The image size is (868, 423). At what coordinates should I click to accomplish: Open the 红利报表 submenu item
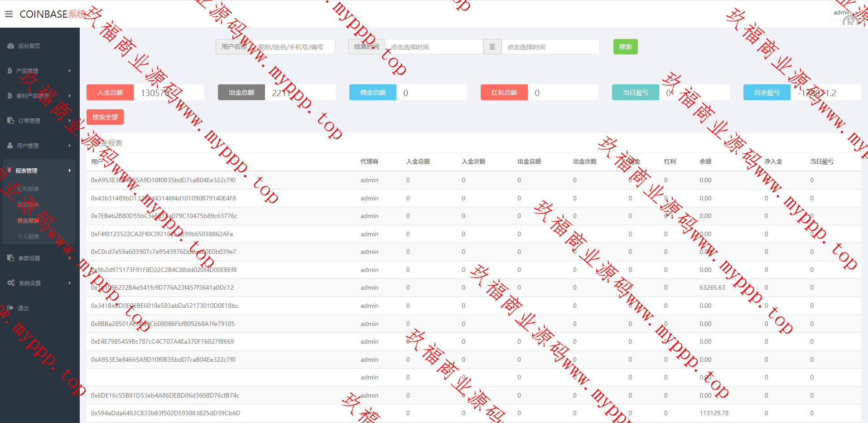pyautogui.click(x=28, y=189)
